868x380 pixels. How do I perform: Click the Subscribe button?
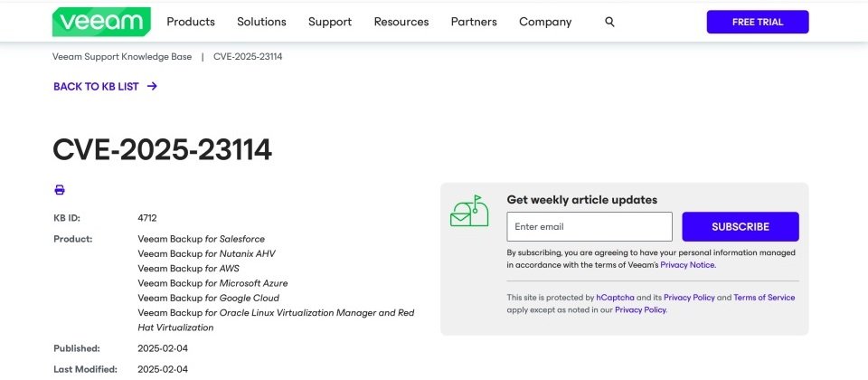(x=741, y=226)
